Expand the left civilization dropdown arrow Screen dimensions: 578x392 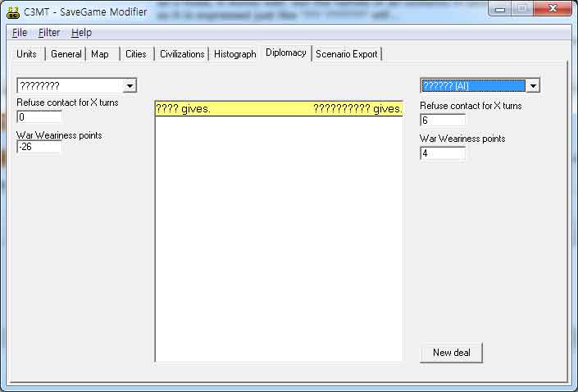130,86
